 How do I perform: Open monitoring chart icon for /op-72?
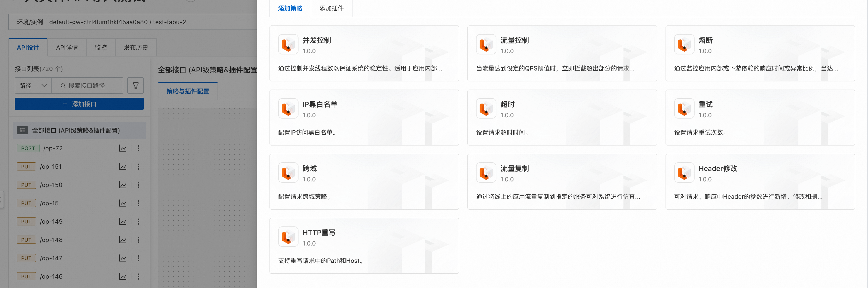click(x=123, y=148)
